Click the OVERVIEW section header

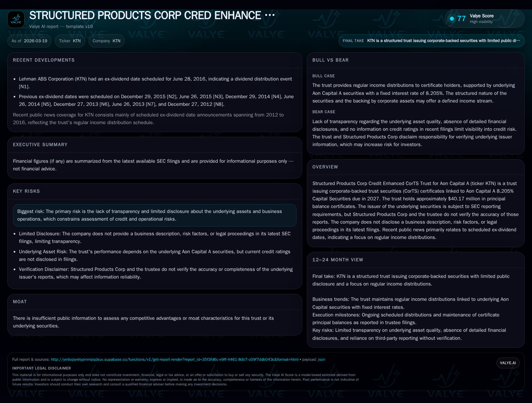325,167
